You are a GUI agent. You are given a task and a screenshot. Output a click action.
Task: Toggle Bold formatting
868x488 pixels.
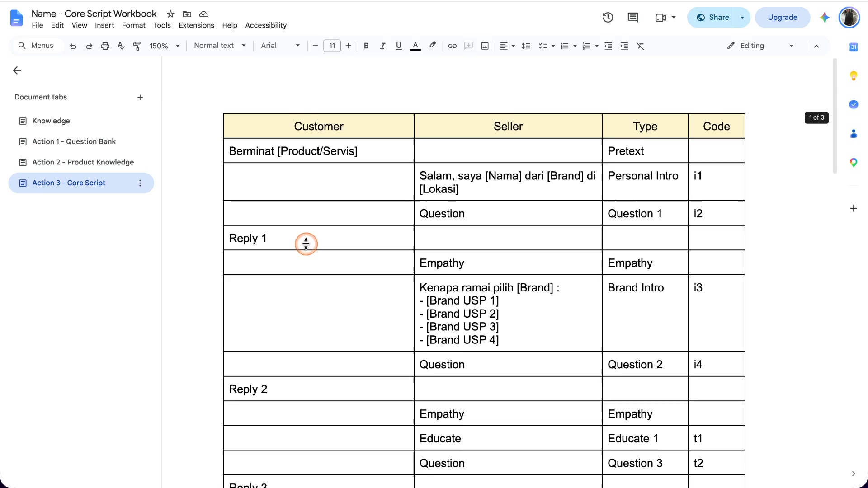366,46
